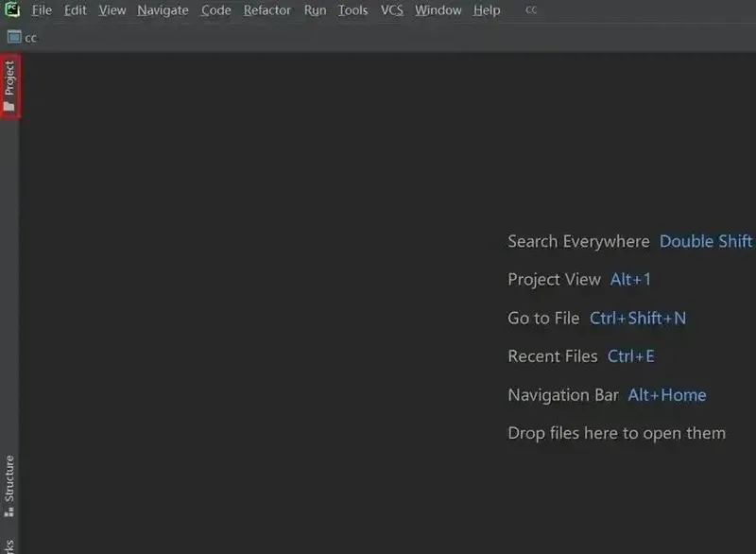Open the Run menu

[315, 10]
